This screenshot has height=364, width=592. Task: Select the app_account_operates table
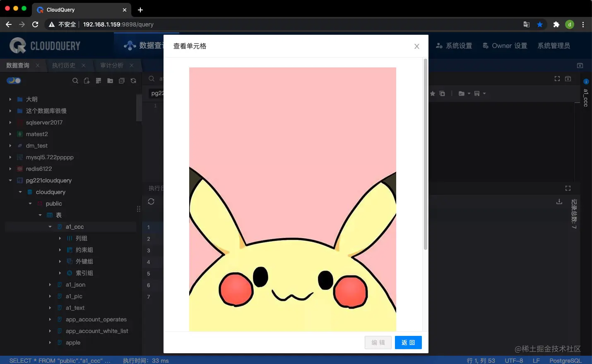[x=96, y=319]
